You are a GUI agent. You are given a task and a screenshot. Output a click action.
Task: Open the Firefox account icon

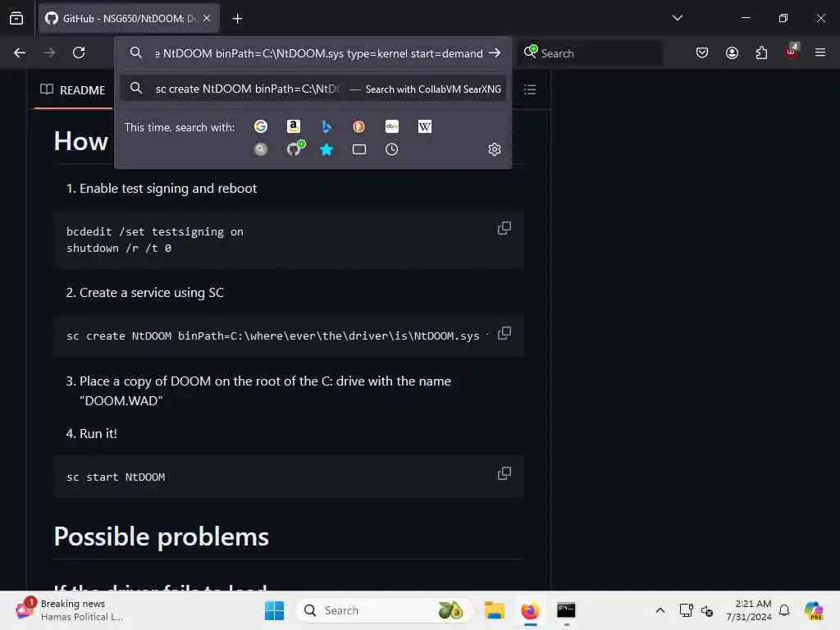pos(732,52)
